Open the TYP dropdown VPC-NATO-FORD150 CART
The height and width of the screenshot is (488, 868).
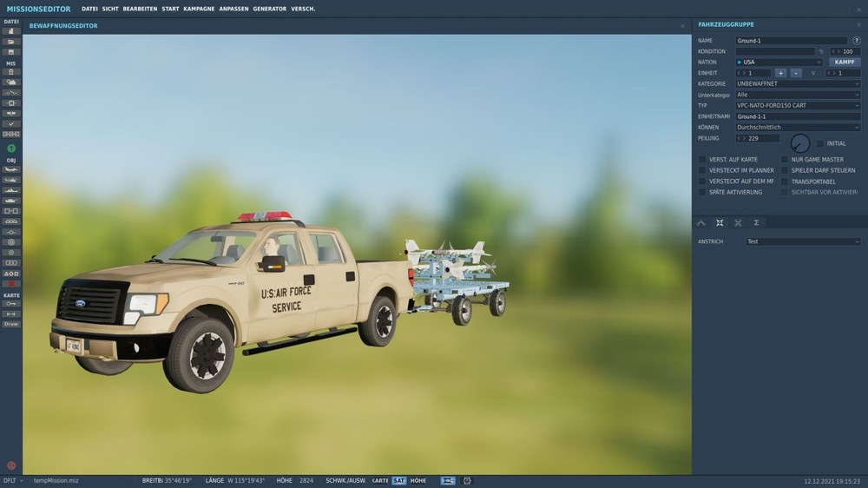coord(798,105)
